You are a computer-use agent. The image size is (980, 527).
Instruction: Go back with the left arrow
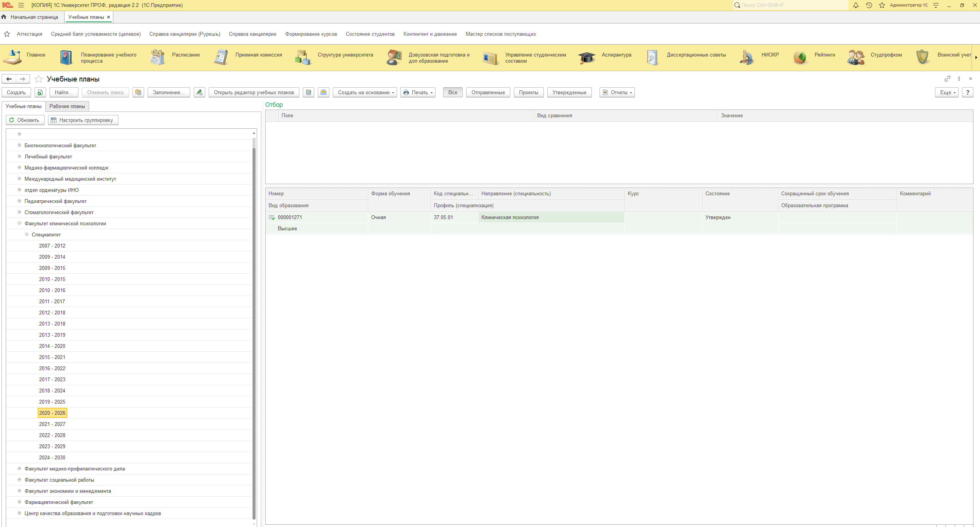point(9,79)
